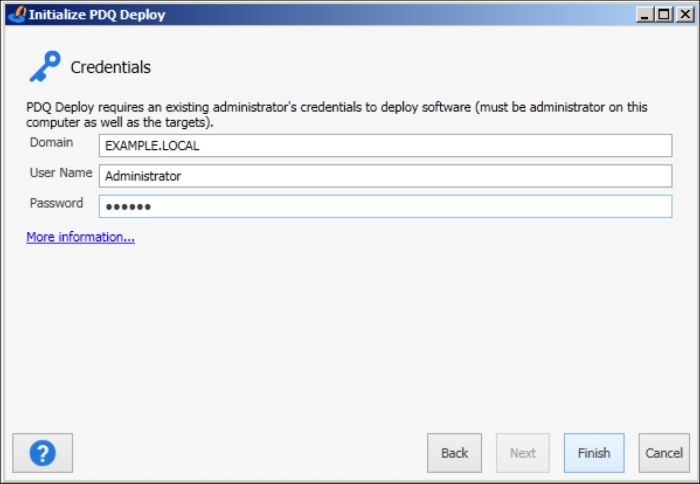Click the greyed-out Next button
Viewport: 700px width, 484px height.
[x=523, y=453]
